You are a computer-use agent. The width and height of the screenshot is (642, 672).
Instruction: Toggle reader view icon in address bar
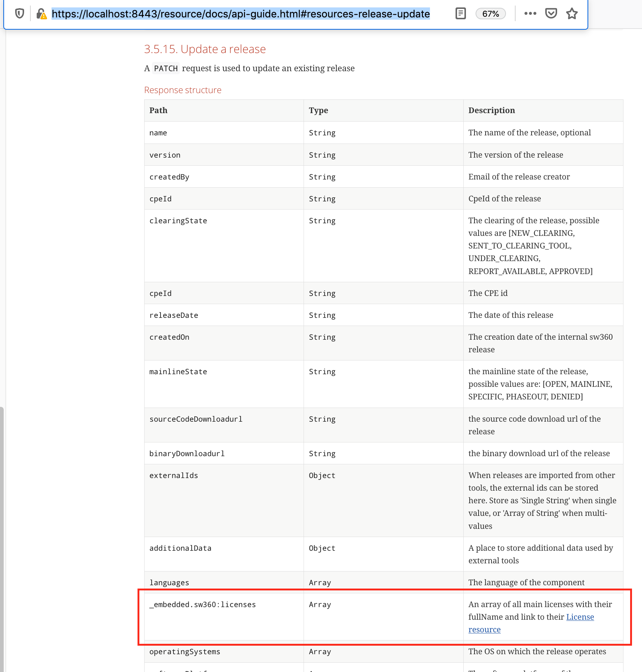coord(460,14)
